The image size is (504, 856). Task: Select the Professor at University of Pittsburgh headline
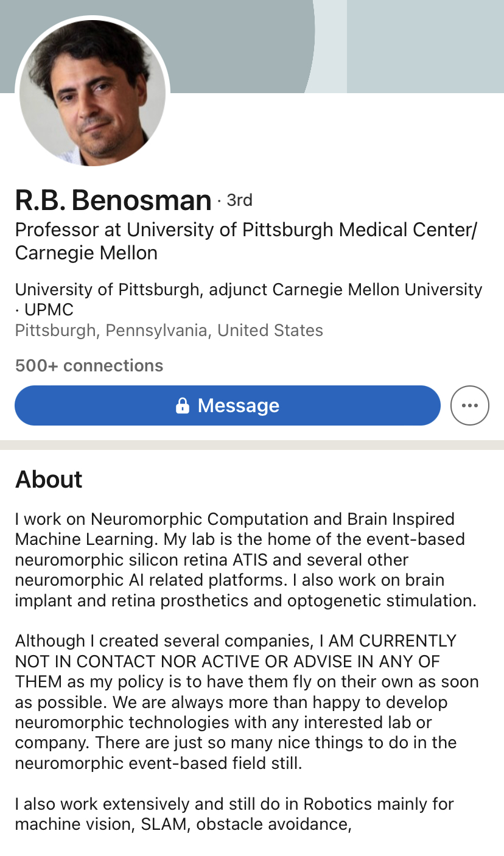tap(246, 240)
